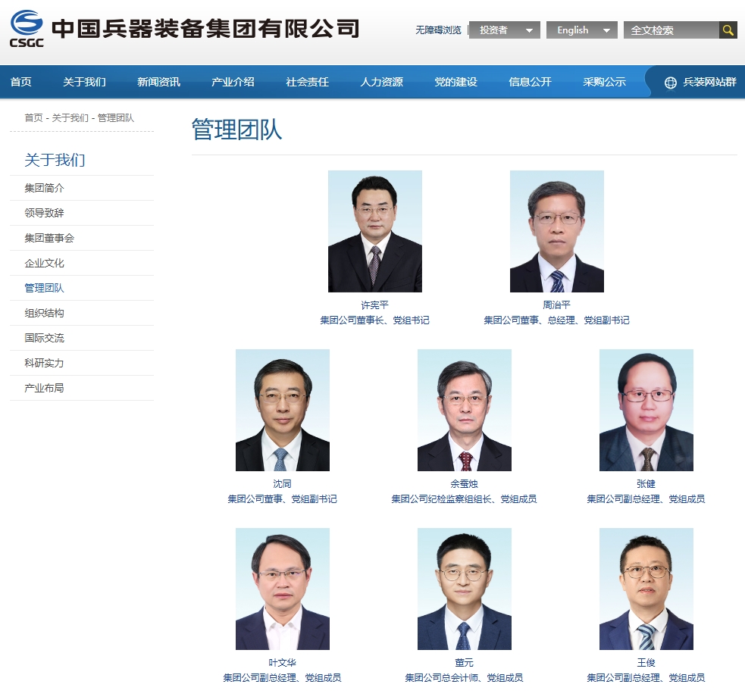Open 组织结构 from the sidebar menu
Image resolution: width=745 pixels, height=700 pixels.
[44, 313]
